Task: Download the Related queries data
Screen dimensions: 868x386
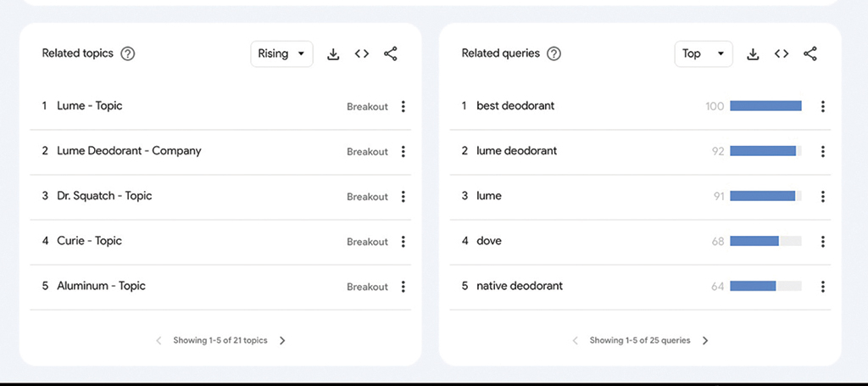Action: coord(753,54)
